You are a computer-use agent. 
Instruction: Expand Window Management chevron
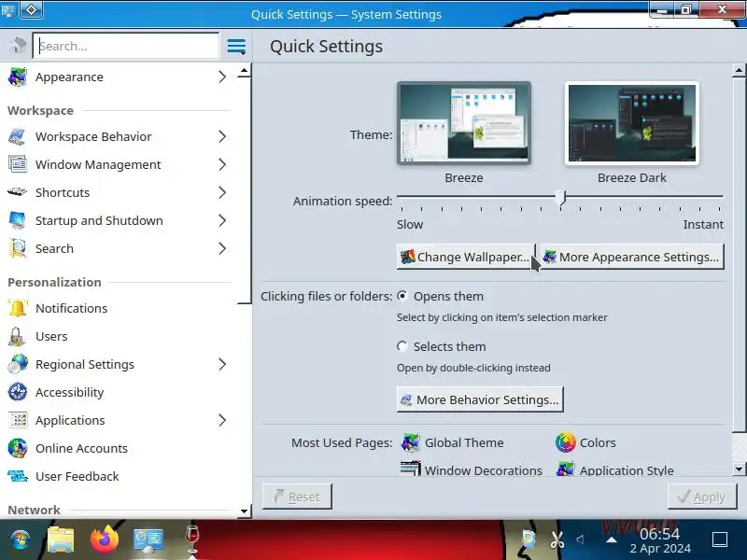tap(222, 164)
